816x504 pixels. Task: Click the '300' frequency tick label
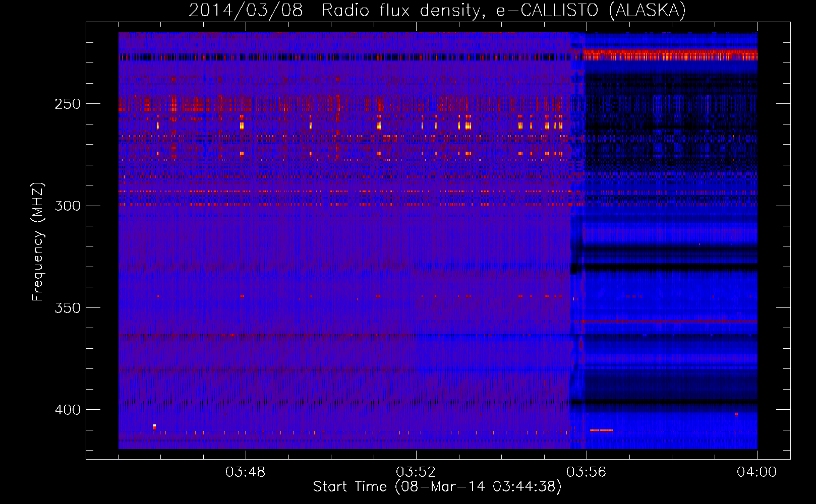tap(68, 206)
